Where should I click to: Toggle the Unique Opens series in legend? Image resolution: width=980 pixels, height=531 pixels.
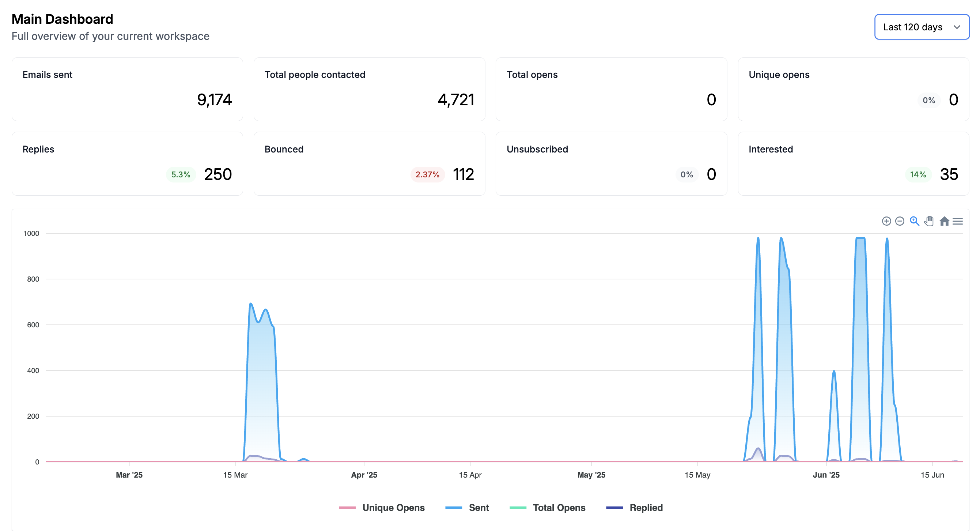[x=393, y=507]
